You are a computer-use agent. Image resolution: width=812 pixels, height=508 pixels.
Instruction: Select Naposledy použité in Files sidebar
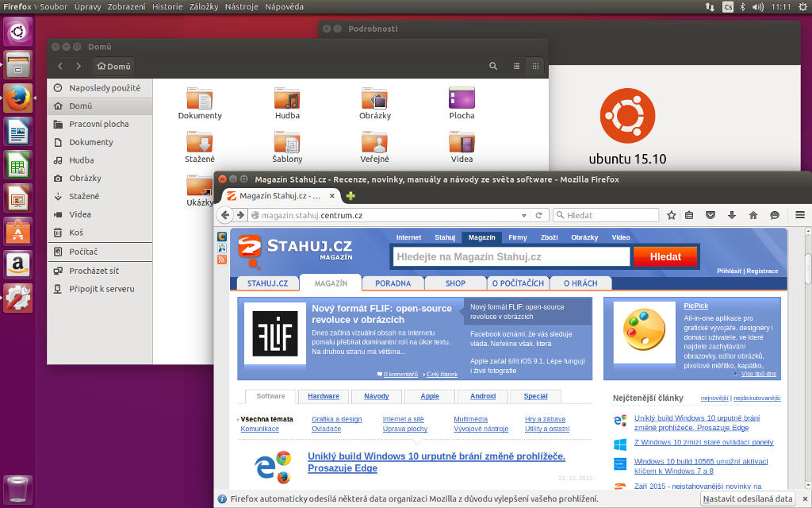click(x=99, y=88)
